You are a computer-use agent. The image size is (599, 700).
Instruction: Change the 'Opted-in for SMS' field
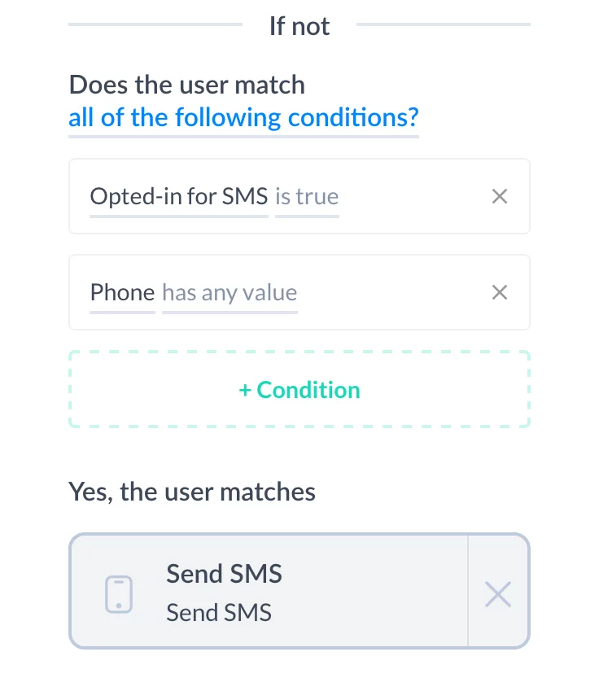(178, 196)
